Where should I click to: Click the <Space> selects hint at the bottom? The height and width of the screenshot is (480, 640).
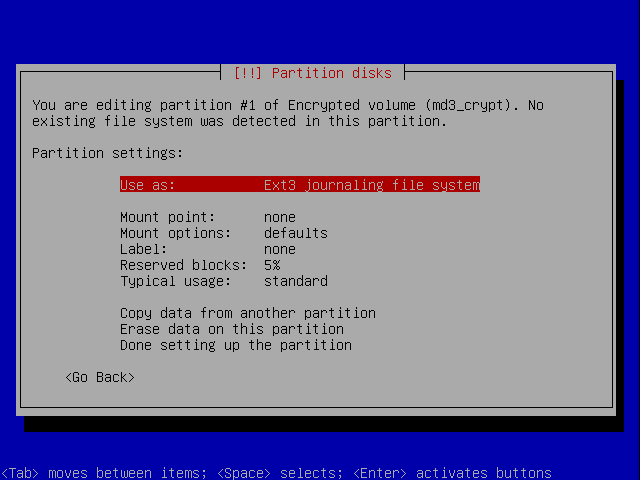tap(280, 473)
